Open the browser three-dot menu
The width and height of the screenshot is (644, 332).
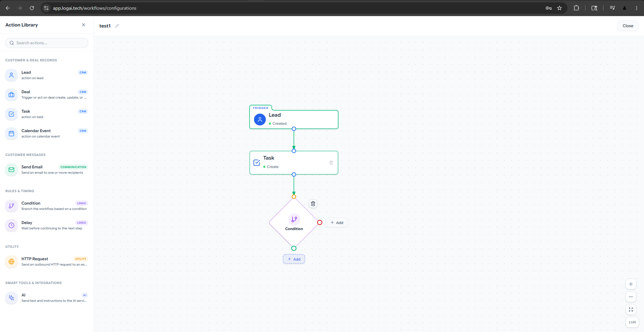click(637, 8)
